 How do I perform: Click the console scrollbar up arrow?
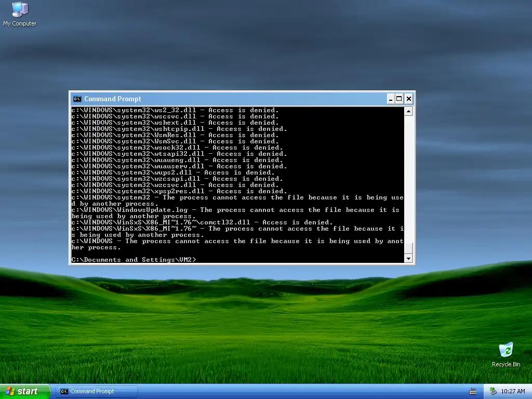pyautogui.click(x=408, y=111)
